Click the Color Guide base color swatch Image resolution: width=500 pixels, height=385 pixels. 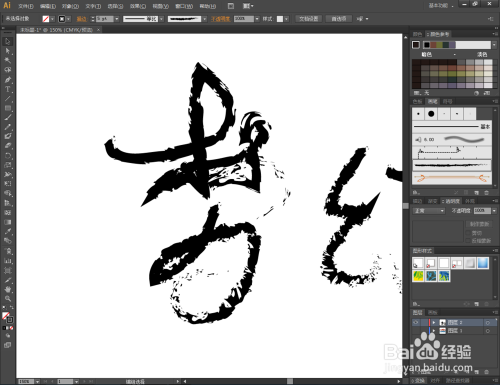416,45
